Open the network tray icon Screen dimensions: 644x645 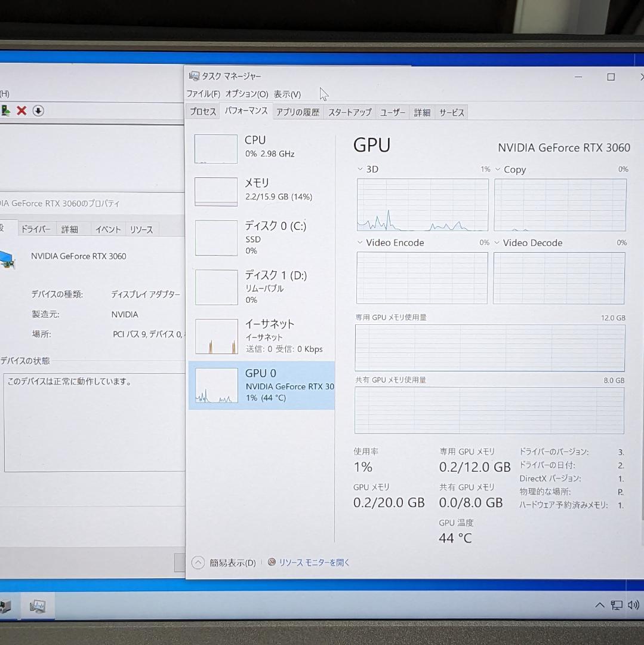coord(616,605)
